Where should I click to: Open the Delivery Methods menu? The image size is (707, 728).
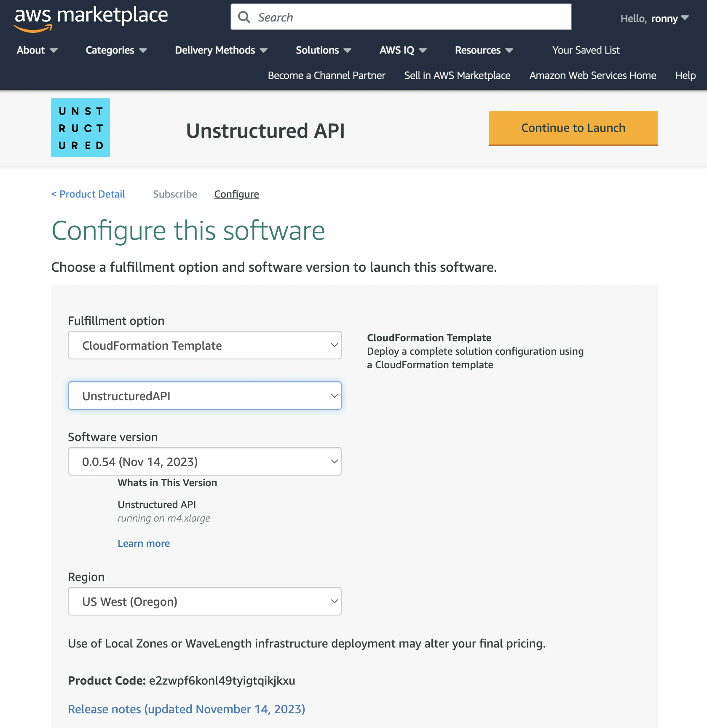pos(220,50)
